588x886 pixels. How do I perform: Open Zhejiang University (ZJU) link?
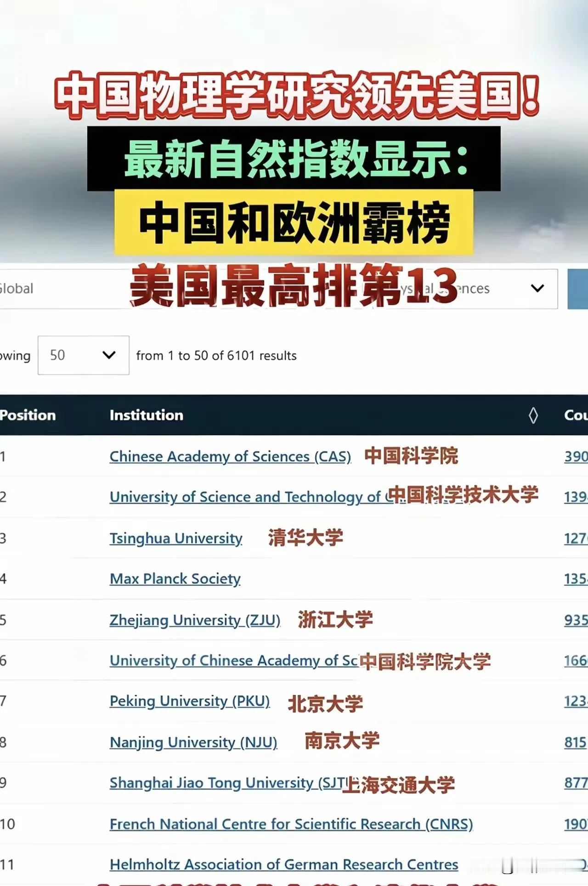coord(195,620)
